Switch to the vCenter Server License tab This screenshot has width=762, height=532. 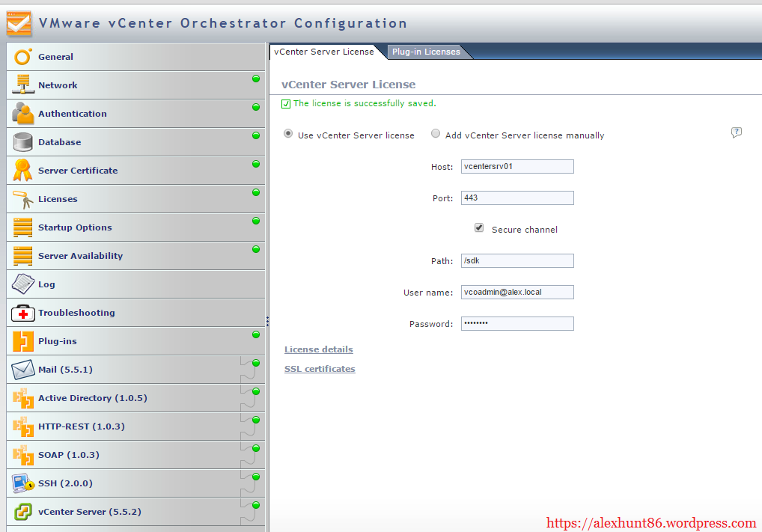323,52
